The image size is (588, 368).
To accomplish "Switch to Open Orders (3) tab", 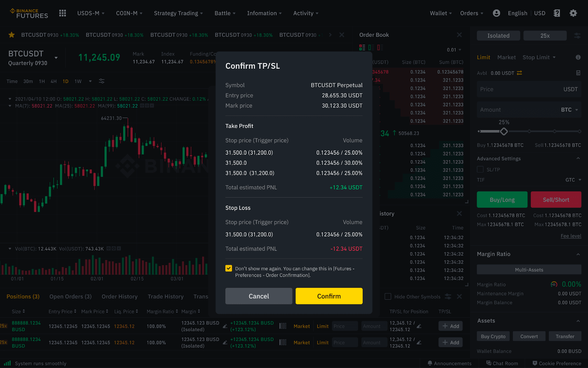I will pyautogui.click(x=71, y=297).
